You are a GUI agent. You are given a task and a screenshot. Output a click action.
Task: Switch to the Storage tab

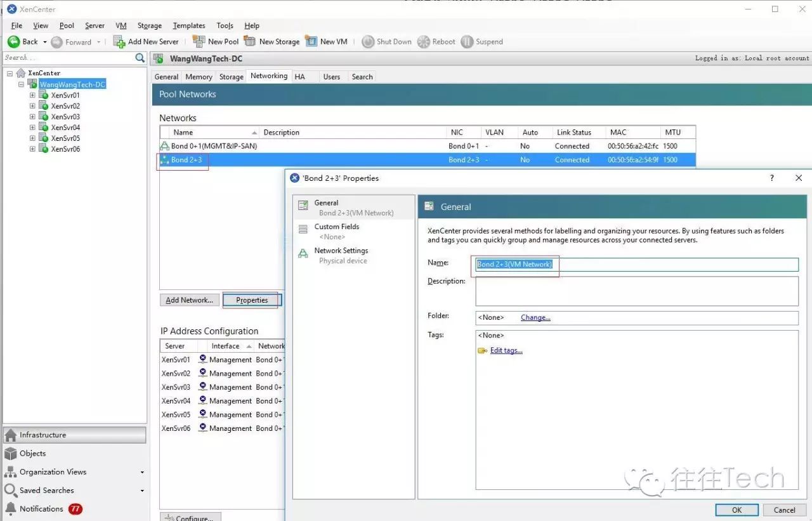click(232, 77)
